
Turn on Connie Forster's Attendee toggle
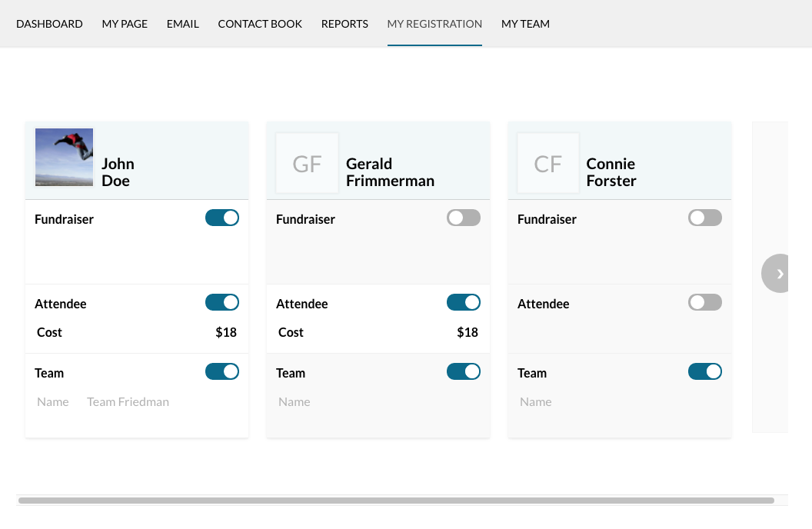[705, 302]
